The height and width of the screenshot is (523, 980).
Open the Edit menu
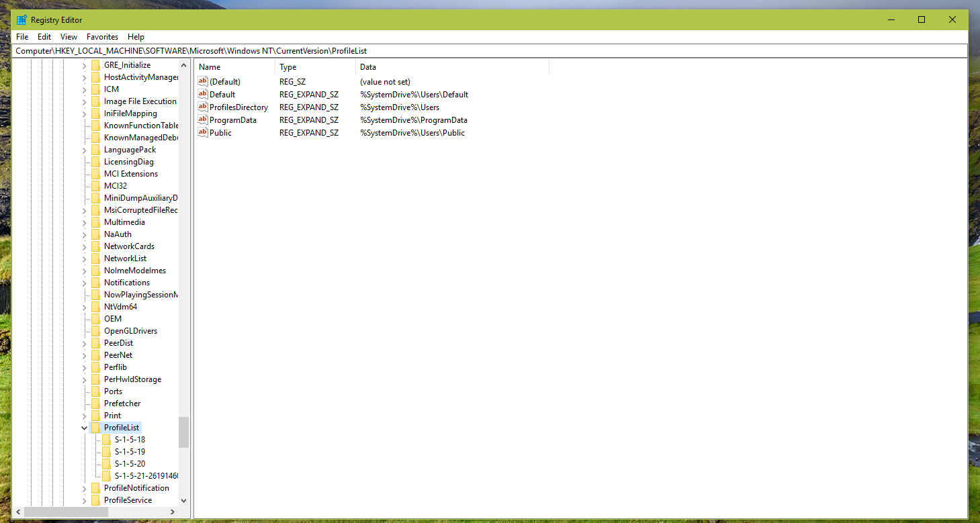pos(44,37)
